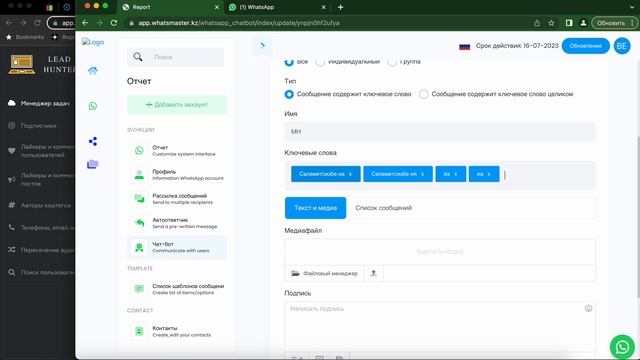Click the Chrome share page icon
Screen dimensions: 640x360
(537, 23)
